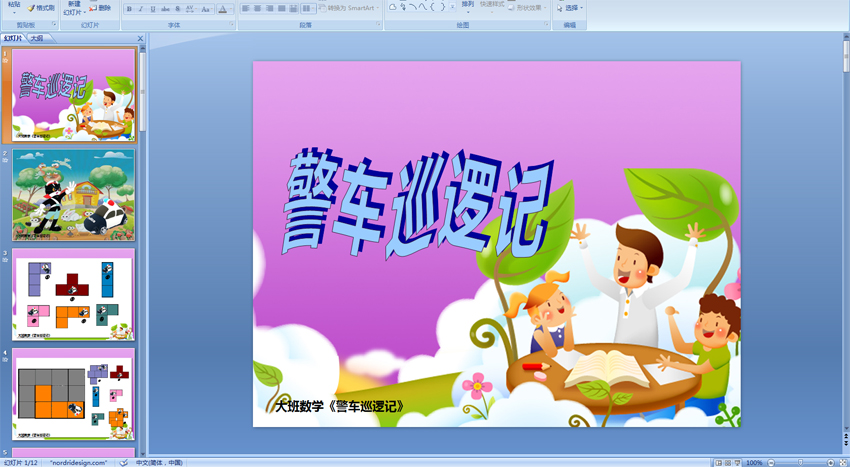The height and width of the screenshot is (467, 850).
Task: Open the Paste dropdown arrow
Action: click(14, 12)
